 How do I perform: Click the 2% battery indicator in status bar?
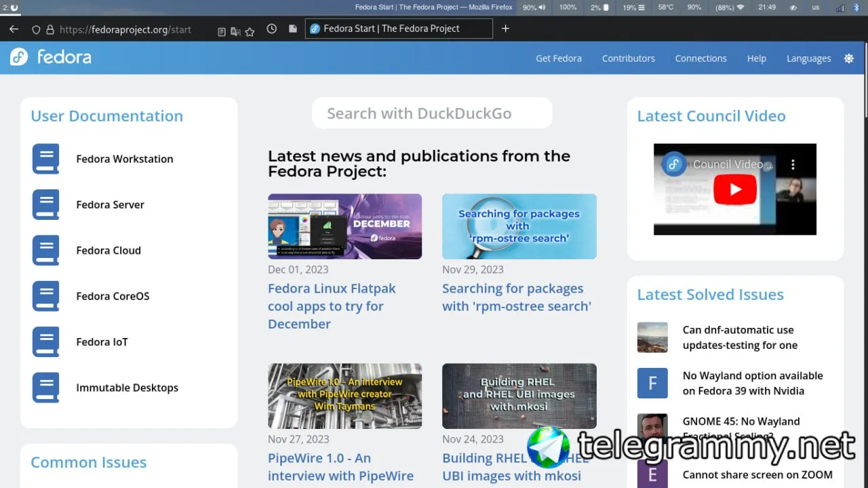(x=599, y=7)
